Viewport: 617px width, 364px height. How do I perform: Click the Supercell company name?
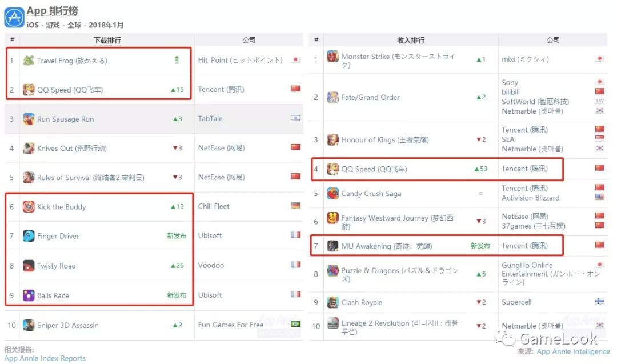click(516, 302)
